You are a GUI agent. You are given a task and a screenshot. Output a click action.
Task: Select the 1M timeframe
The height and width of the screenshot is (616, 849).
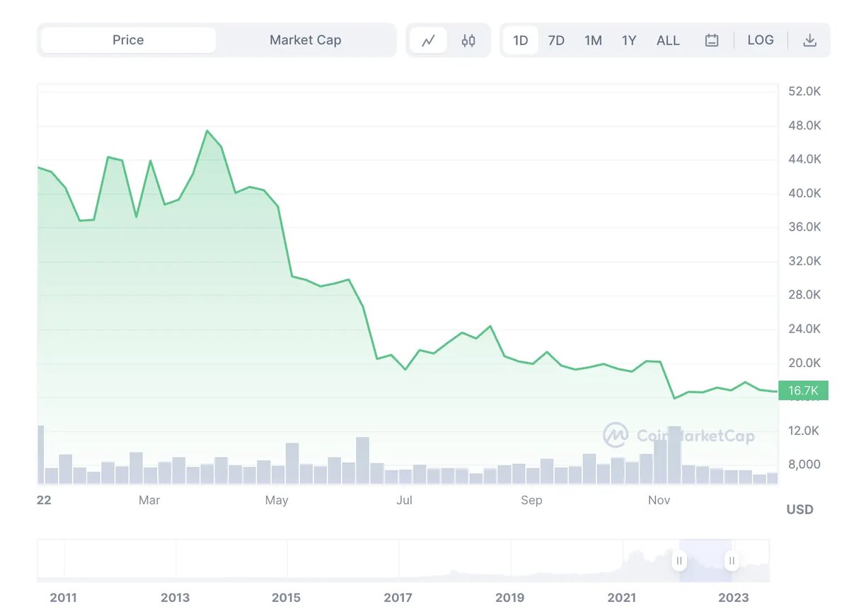[593, 40]
